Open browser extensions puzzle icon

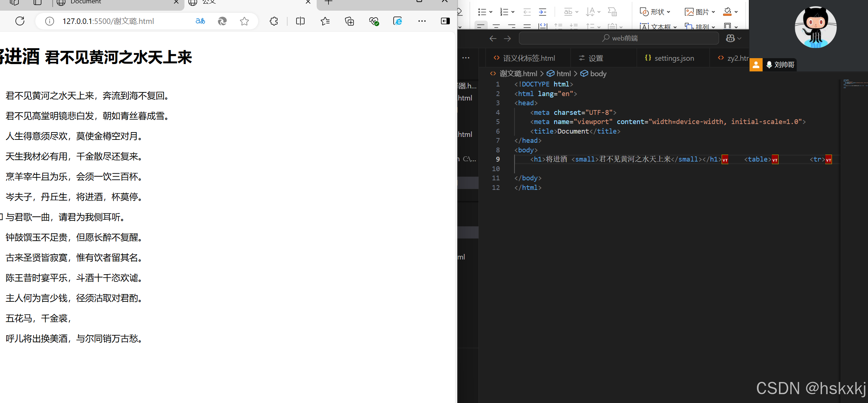click(274, 21)
